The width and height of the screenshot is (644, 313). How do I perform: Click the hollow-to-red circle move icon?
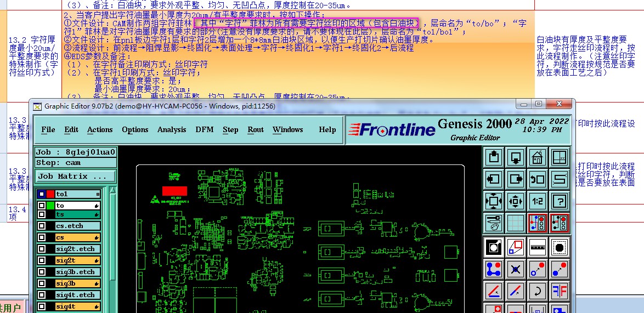coord(537,270)
